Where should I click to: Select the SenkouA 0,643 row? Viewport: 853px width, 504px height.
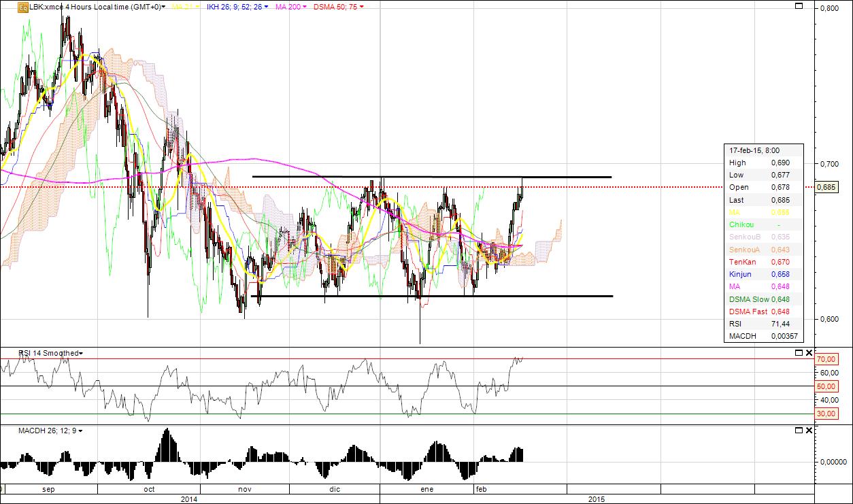pos(764,250)
